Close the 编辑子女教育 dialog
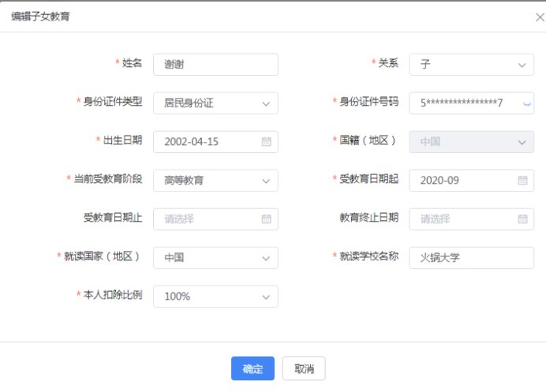The image size is (546, 392). click(x=540, y=17)
